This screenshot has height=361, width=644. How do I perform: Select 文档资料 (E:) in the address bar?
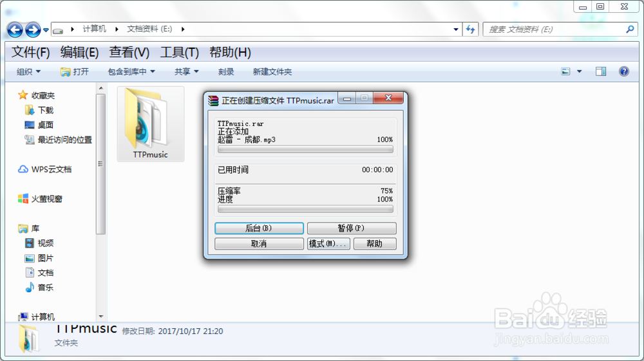coord(149,29)
